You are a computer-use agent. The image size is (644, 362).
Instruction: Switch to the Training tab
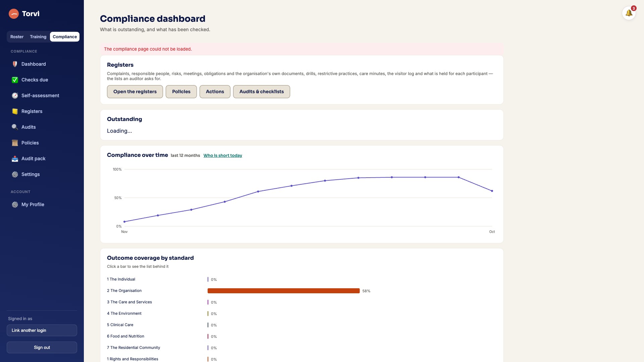tap(38, 37)
